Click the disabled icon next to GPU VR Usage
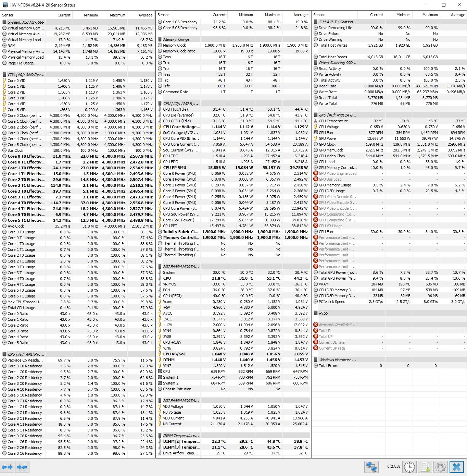Image resolution: width=467 pixels, height=476 pixels. pos(316,226)
